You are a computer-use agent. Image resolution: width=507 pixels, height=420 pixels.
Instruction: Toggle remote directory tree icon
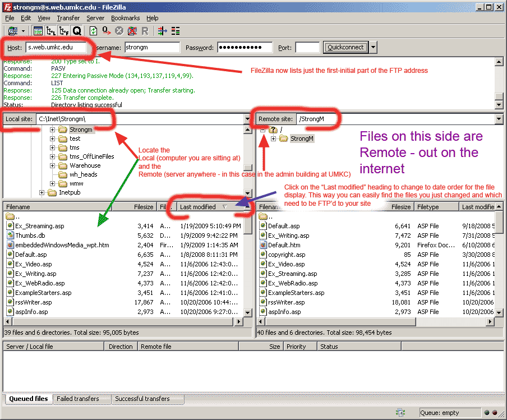pos(64,31)
